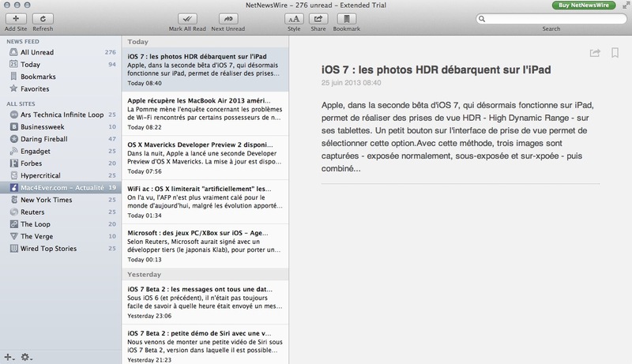Select the Mac4Ever.com – Actualité feed
632x364 pixels.
coord(61,188)
